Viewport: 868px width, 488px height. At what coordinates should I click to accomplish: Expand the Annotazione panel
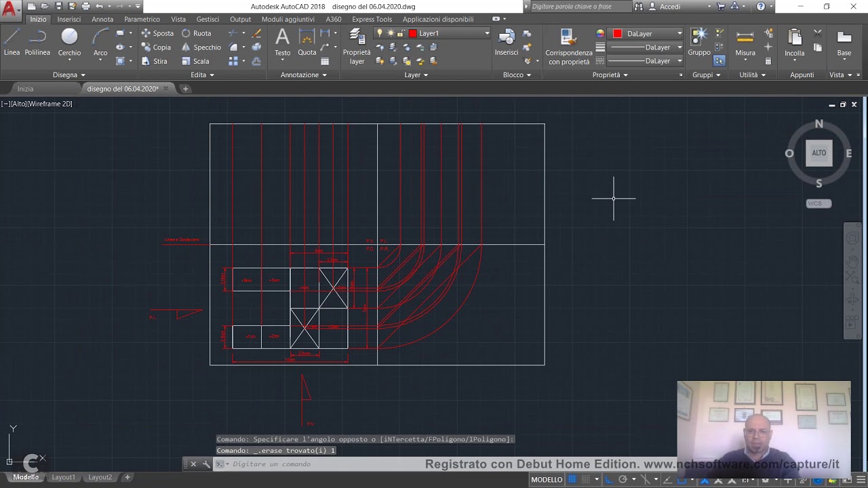pos(304,75)
